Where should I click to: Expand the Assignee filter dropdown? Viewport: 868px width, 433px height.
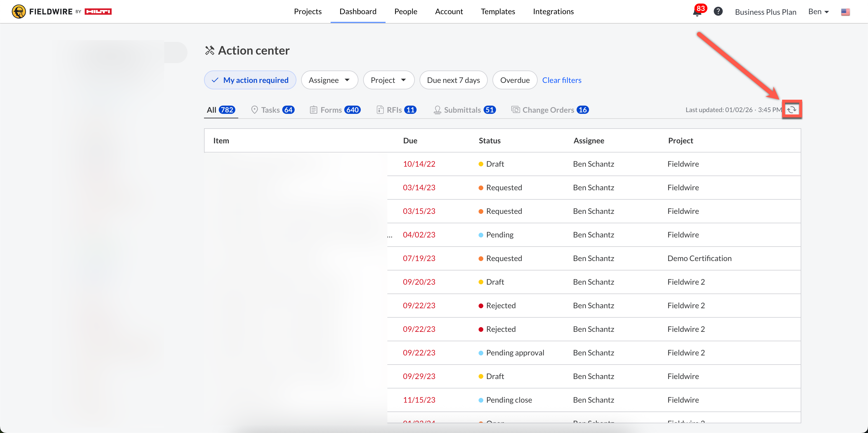pyautogui.click(x=329, y=80)
